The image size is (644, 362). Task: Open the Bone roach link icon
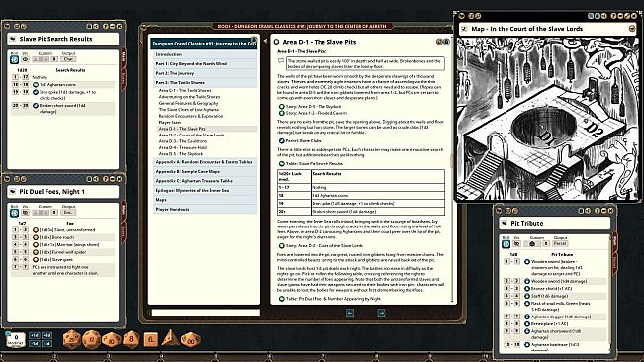(36, 237)
